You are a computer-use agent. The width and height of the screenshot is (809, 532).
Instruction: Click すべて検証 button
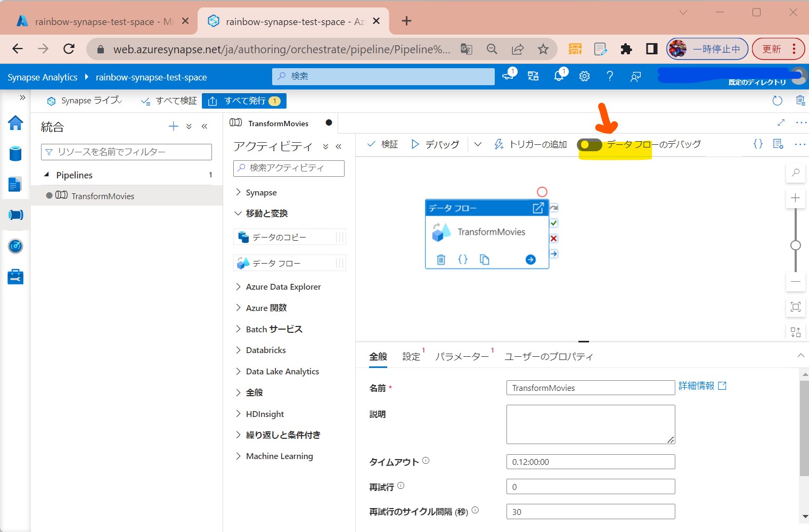click(x=168, y=101)
